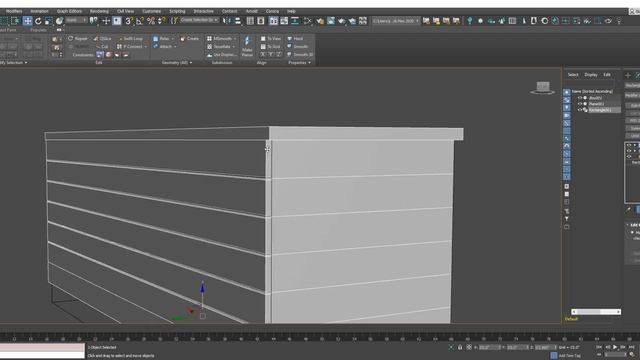Viewport: 640px width, 360px height.
Task: Click the To Grid align button
Action: (270, 47)
